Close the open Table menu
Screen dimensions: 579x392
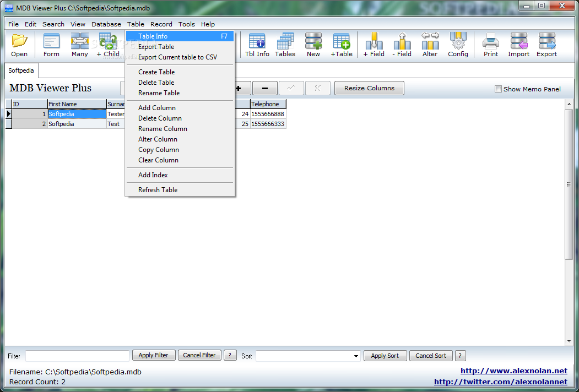point(136,24)
